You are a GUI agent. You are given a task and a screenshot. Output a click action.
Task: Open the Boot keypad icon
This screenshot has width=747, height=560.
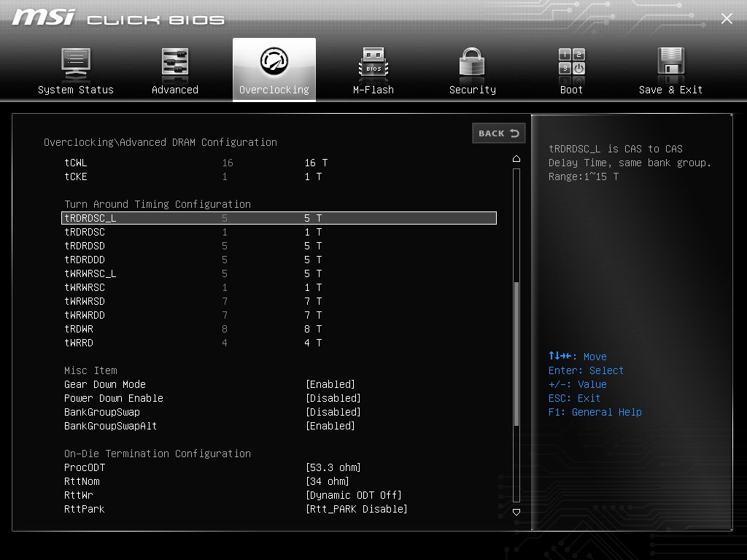click(x=572, y=62)
